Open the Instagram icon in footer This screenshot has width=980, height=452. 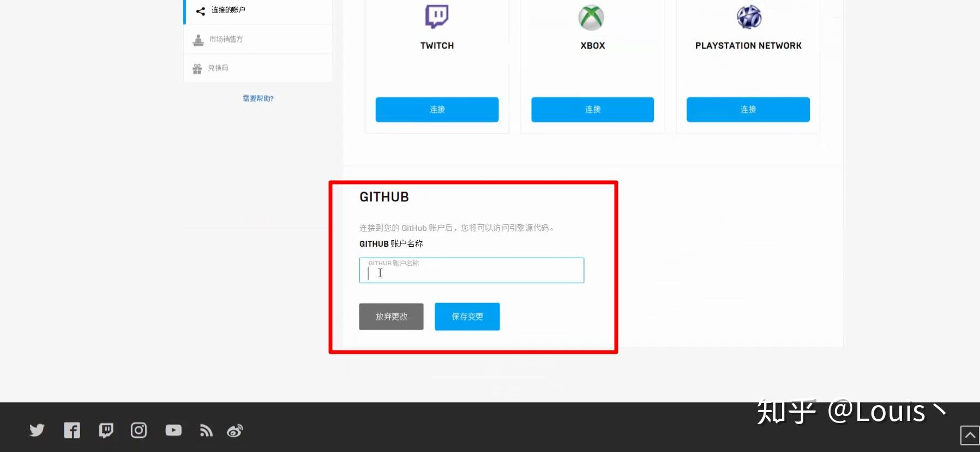139,430
